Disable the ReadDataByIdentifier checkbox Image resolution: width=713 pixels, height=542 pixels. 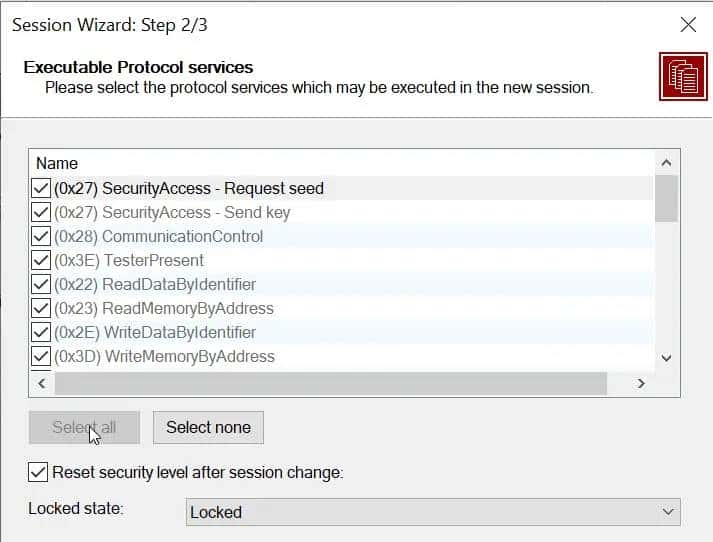tap(41, 284)
